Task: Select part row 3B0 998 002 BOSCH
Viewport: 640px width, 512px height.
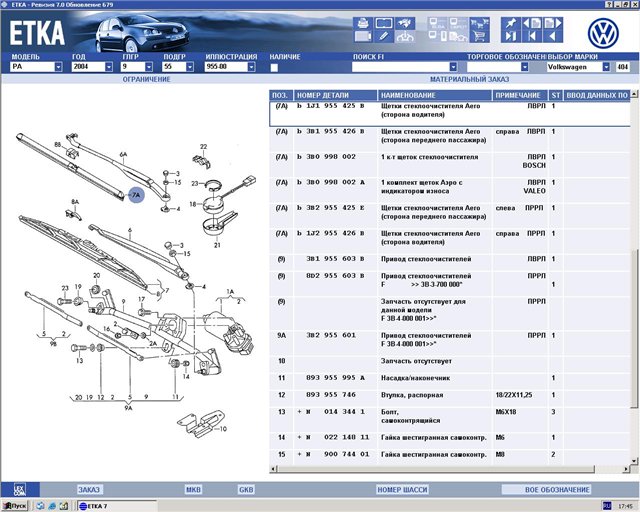Action: click(x=449, y=165)
